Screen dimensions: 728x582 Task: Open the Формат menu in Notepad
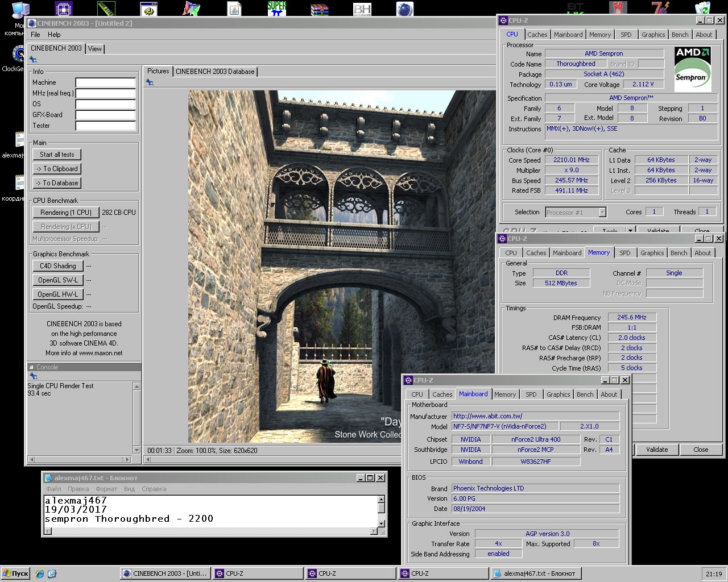106,489
